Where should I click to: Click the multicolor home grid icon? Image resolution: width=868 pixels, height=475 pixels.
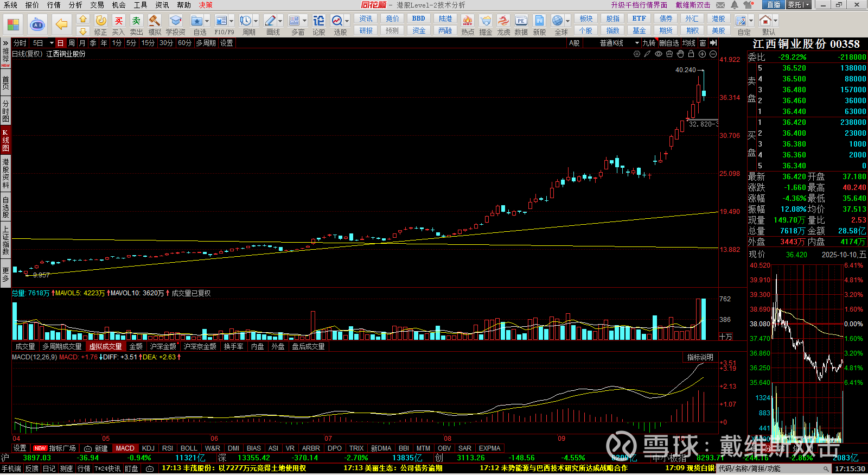[x=14, y=24]
